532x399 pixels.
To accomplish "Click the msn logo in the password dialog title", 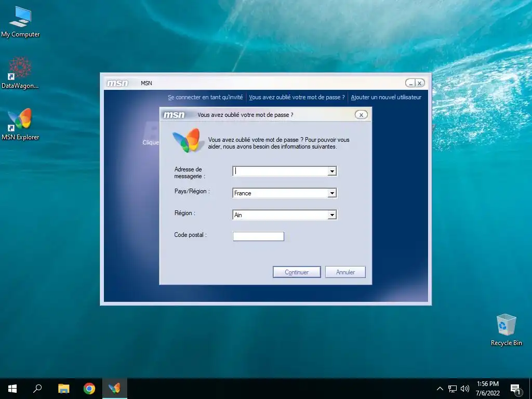I will (174, 115).
